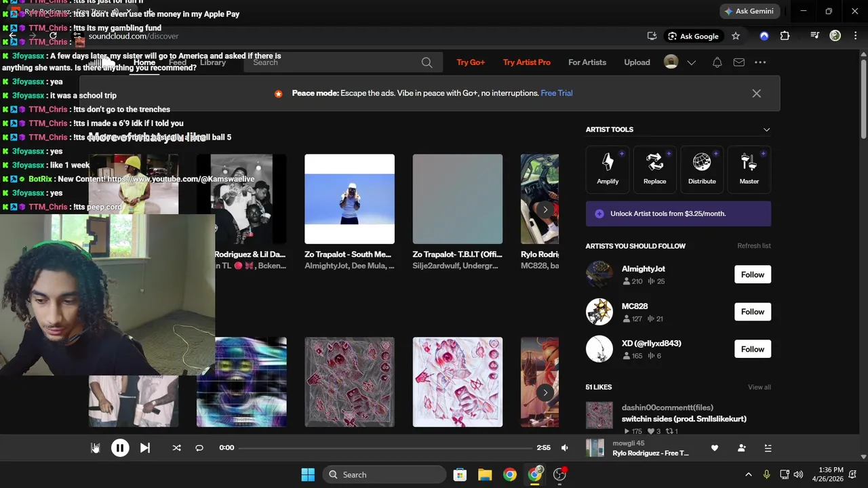This screenshot has width=868, height=488.
Task: Follow XD (@rllyxd843)
Action: [x=752, y=349]
